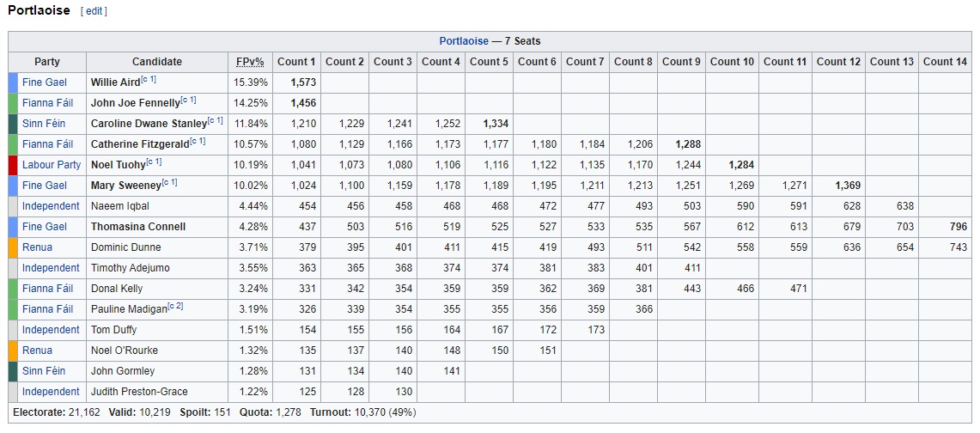Select candidate name Dominic Dunne
The height and width of the screenshot is (433, 980).
pyautogui.click(x=125, y=247)
